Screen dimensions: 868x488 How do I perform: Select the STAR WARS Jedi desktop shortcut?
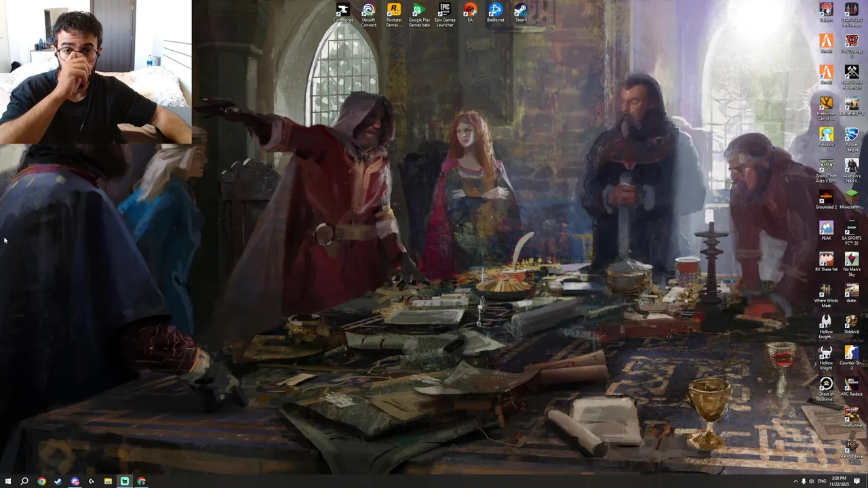point(852,14)
